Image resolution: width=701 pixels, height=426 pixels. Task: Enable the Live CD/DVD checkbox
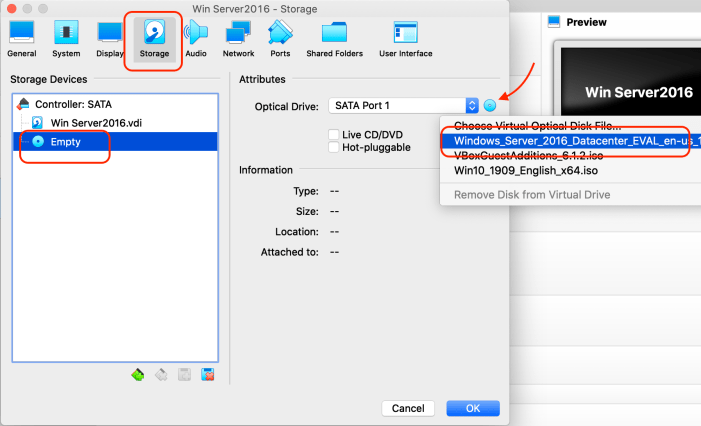point(334,134)
